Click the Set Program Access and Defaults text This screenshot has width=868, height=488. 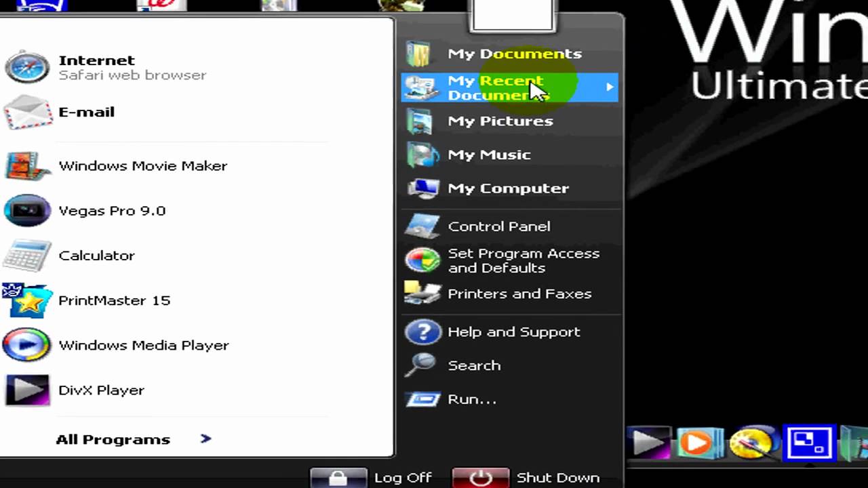(x=524, y=260)
